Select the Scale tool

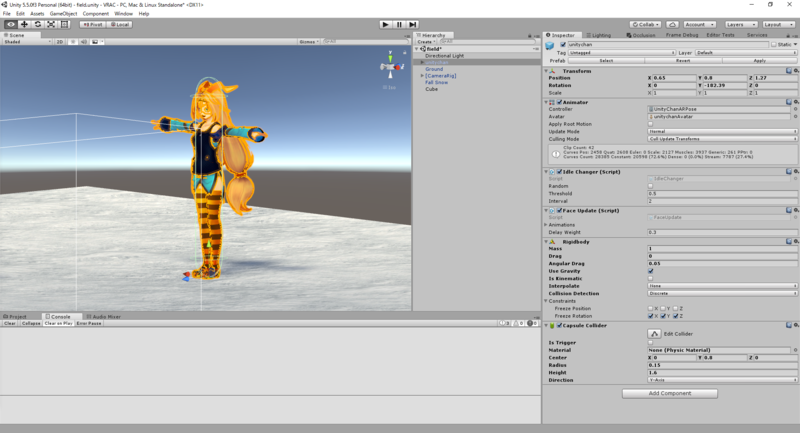click(x=51, y=24)
